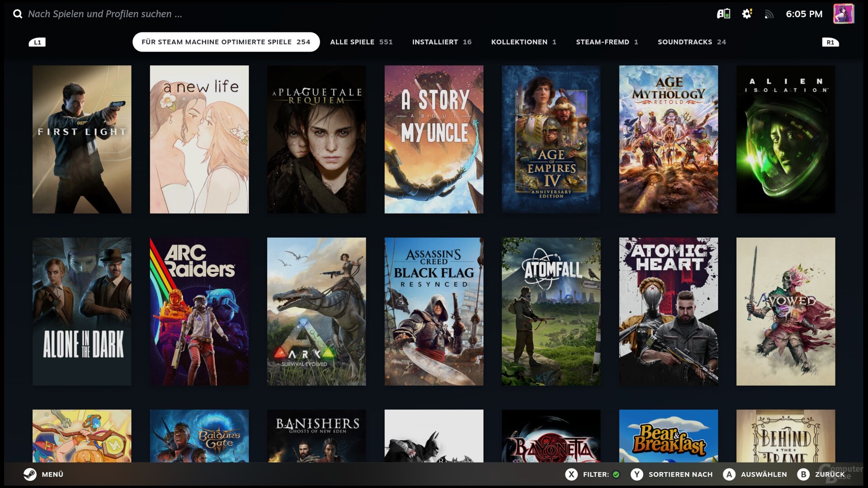Open settings via the gear icon
Viewport: 868px width, 488px height.
(x=747, y=14)
